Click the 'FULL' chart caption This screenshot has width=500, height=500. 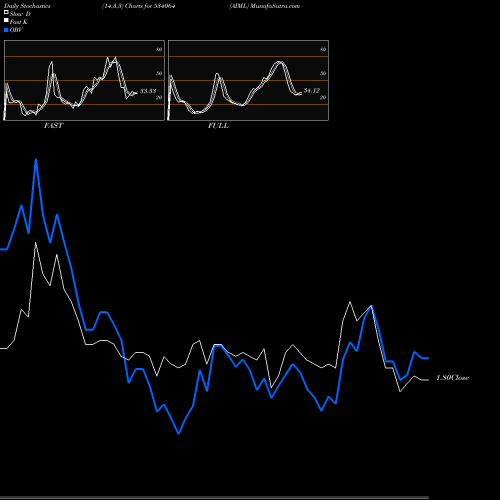click(x=218, y=126)
